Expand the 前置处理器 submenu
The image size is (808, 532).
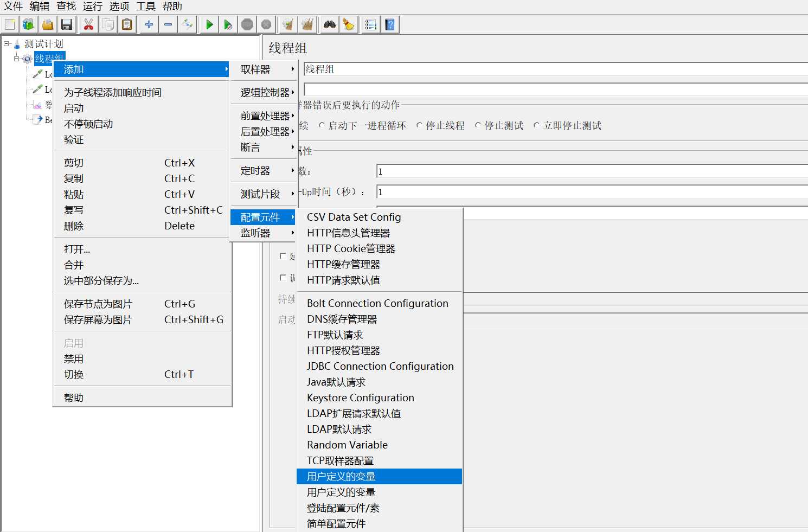coord(264,116)
